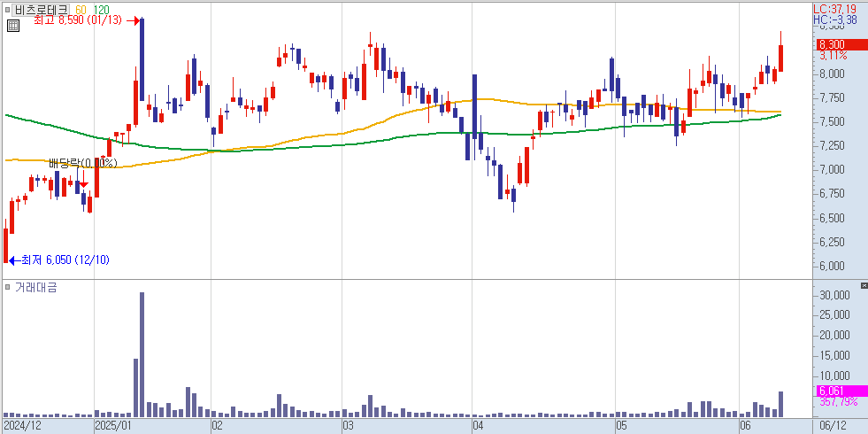The height and width of the screenshot is (434, 868).
Task: Click the 30,000 volume axis label
Action: tap(834, 296)
